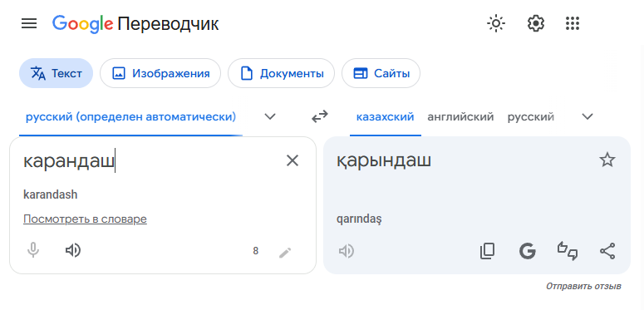Share the translation
The image size is (644, 310).
point(607,251)
